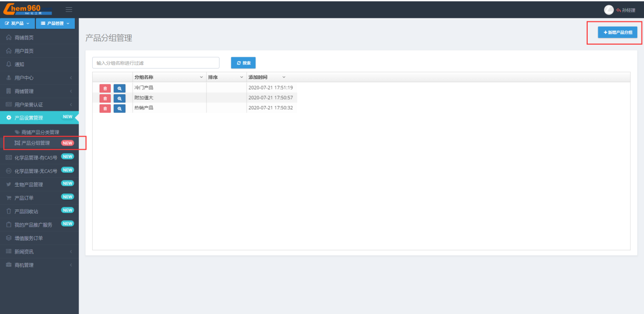View details of 附加值大 with magnifier icon
Screen dimensions: 644x314
(x=119, y=98)
